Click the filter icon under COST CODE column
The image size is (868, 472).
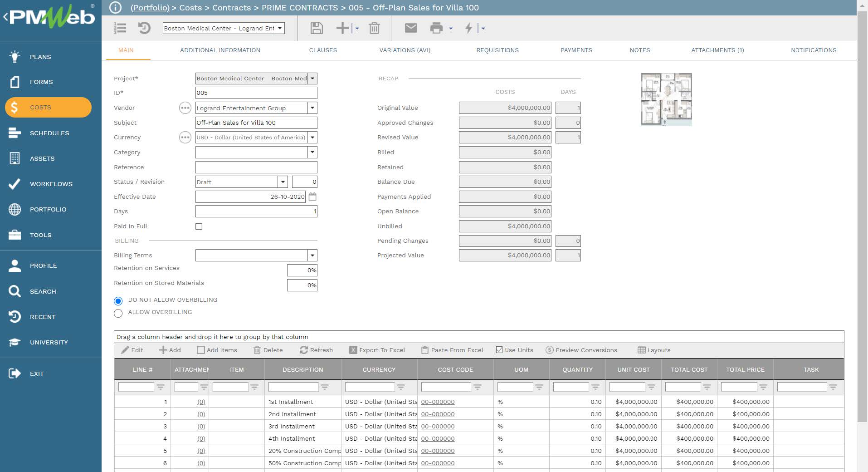click(478, 387)
